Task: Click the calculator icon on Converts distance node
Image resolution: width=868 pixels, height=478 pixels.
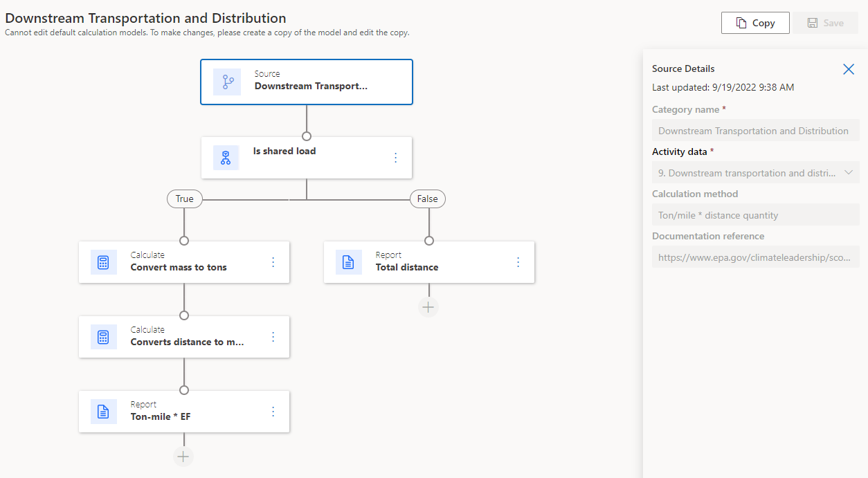Action: click(103, 337)
